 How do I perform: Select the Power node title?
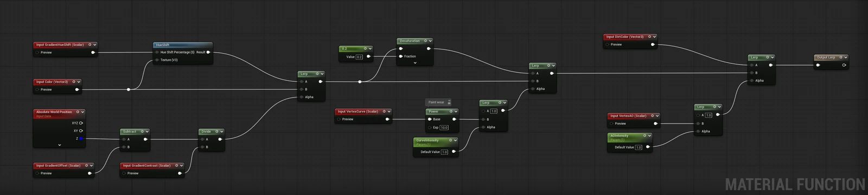point(433,112)
